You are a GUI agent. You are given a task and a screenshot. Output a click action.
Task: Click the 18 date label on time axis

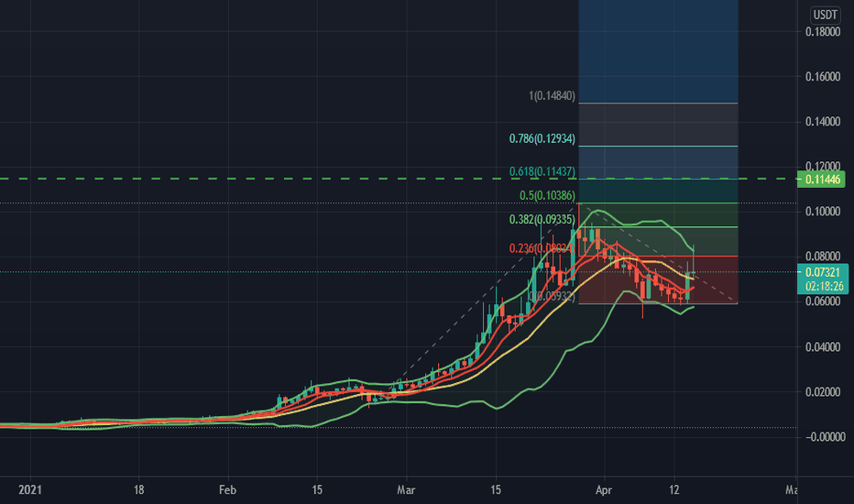coord(139,490)
